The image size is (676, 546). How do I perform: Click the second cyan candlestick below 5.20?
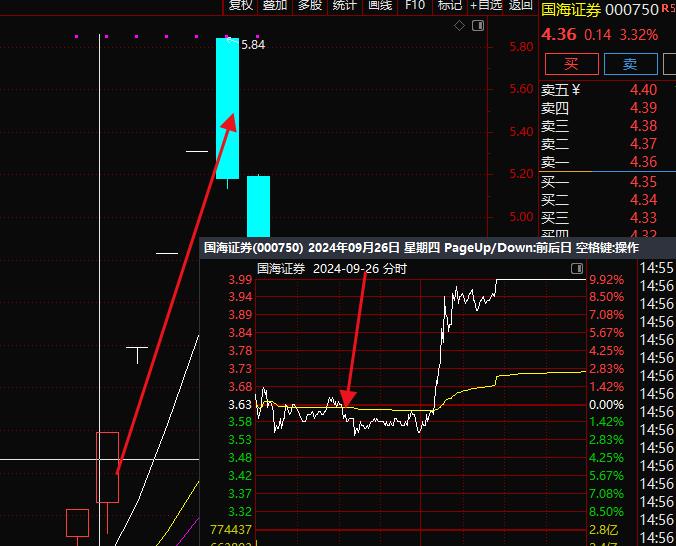(258, 206)
